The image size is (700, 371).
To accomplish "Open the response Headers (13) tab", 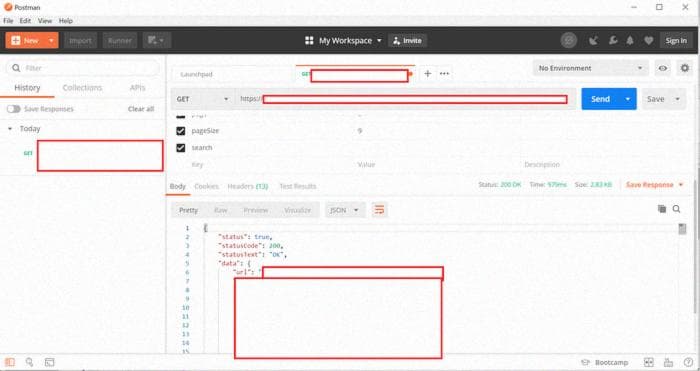I will 248,186.
